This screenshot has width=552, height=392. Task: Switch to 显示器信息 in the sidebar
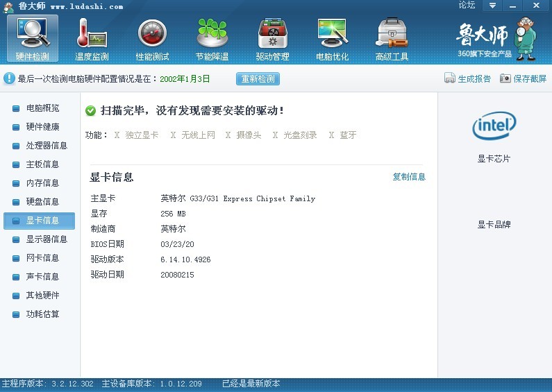pyautogui.click(x=47, y=239)
